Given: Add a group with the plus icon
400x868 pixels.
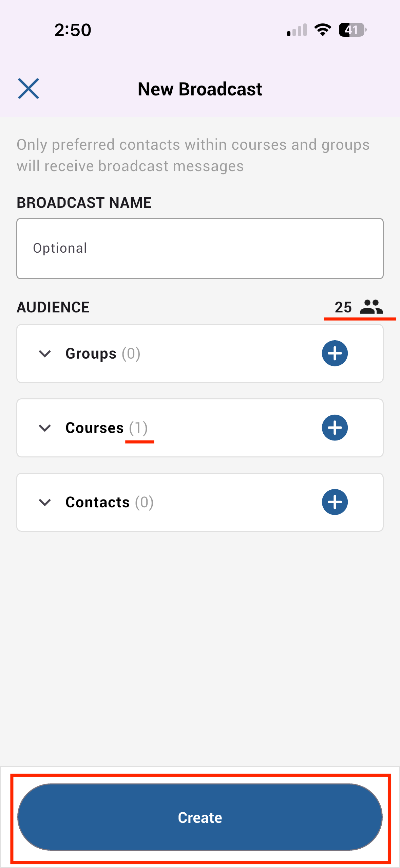Looking at the screenshot, I should pos(335,353).
